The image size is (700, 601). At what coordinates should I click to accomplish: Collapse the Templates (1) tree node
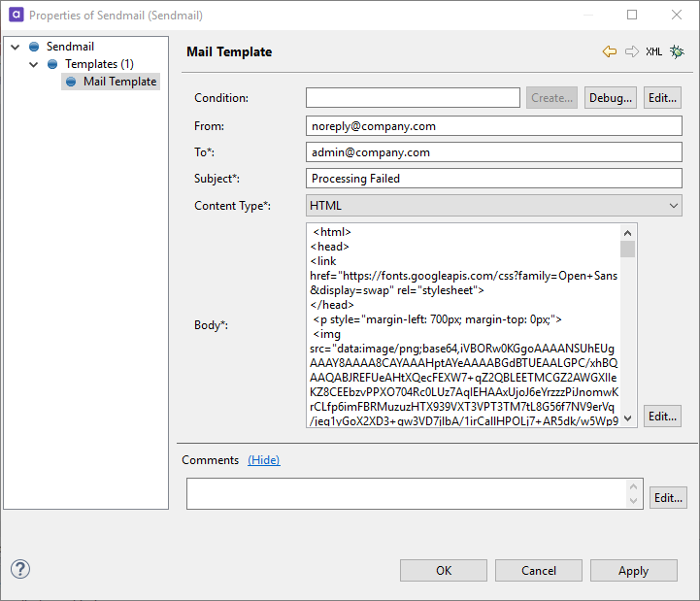pyautogui.click(x=35, y=64)
